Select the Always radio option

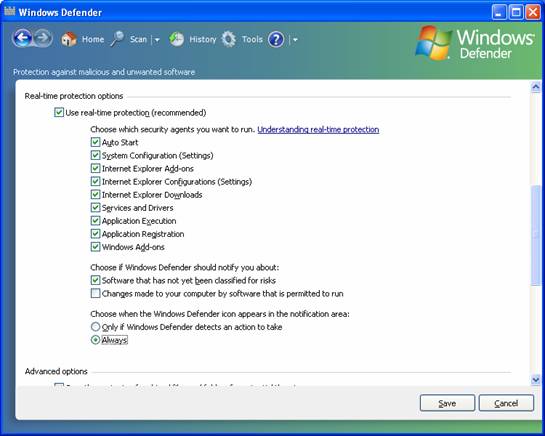pyautogui.click(x=95, y=340)
